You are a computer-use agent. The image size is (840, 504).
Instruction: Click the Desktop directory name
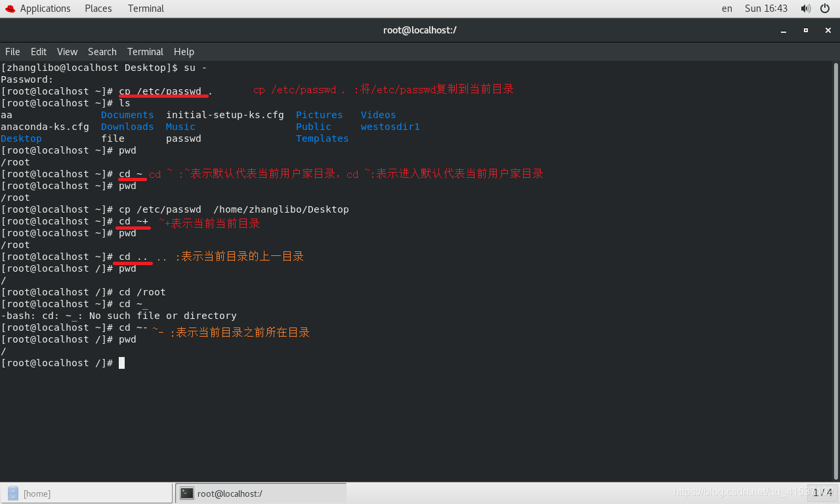click(x=21, y=138)
